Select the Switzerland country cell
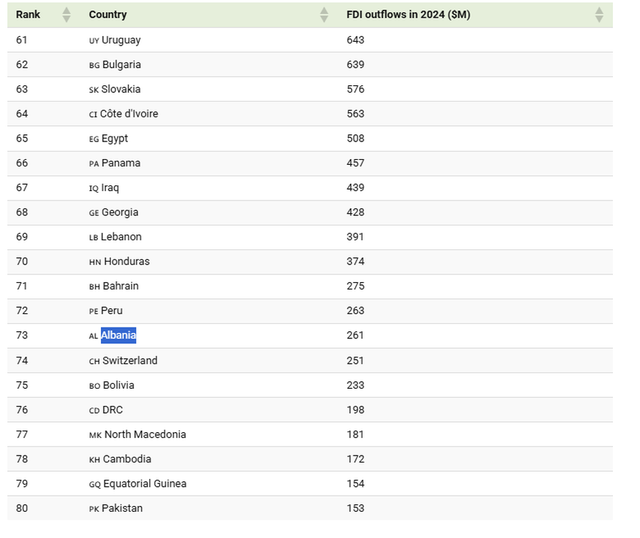The height and width of the screenshot is (538, 640). 123,360
